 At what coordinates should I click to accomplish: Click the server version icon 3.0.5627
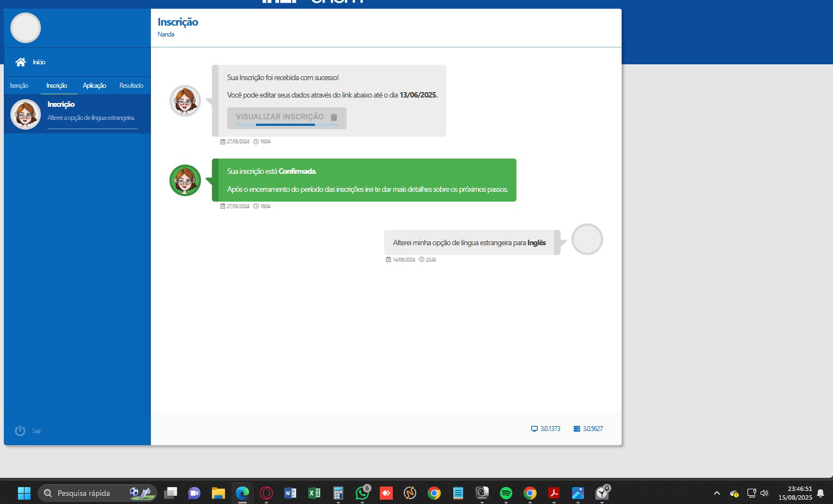[576, 429]
